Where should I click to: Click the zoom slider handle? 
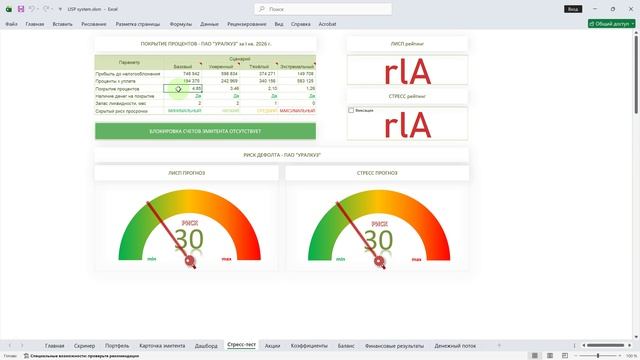point(598,356)
